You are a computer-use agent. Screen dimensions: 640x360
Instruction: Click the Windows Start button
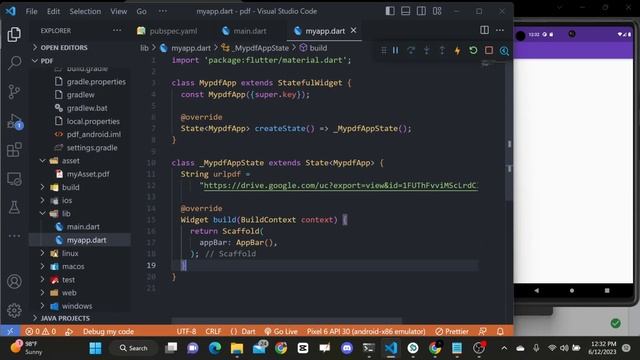(96, 348)
